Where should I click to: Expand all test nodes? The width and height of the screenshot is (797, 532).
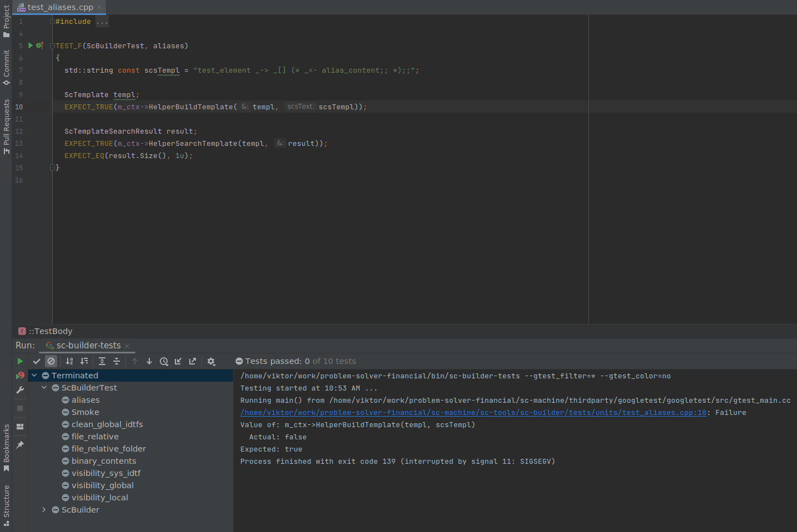pyautogui.click(x=102, y=361)
